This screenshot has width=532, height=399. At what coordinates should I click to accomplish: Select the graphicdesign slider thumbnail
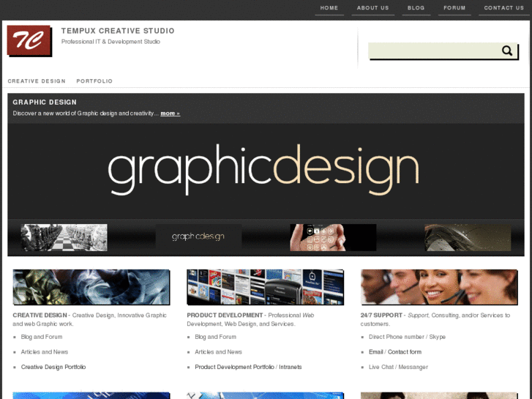[198, 236]
